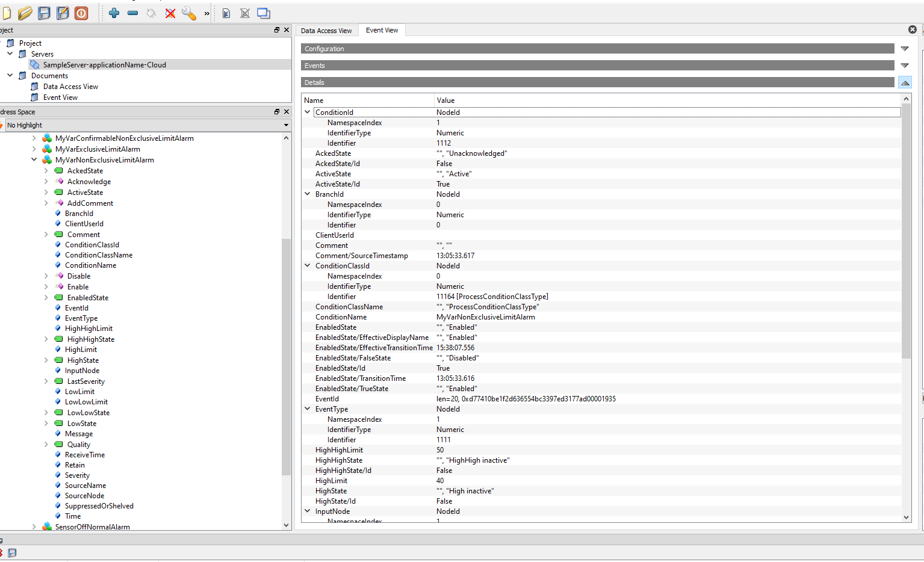Click the save icon in the bottom log bar
Viewport: 924px width, 562px height.
click(12, 552)
